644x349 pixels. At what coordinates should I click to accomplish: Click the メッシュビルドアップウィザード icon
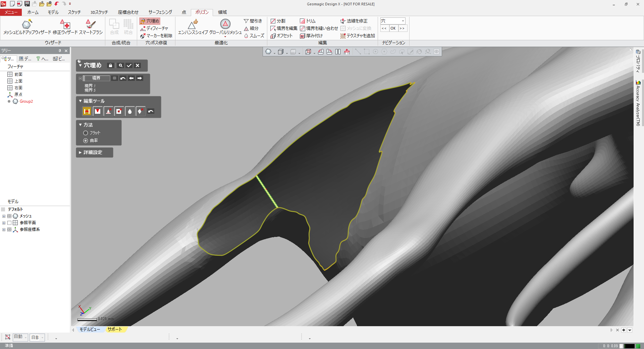[x=27, y=24]
